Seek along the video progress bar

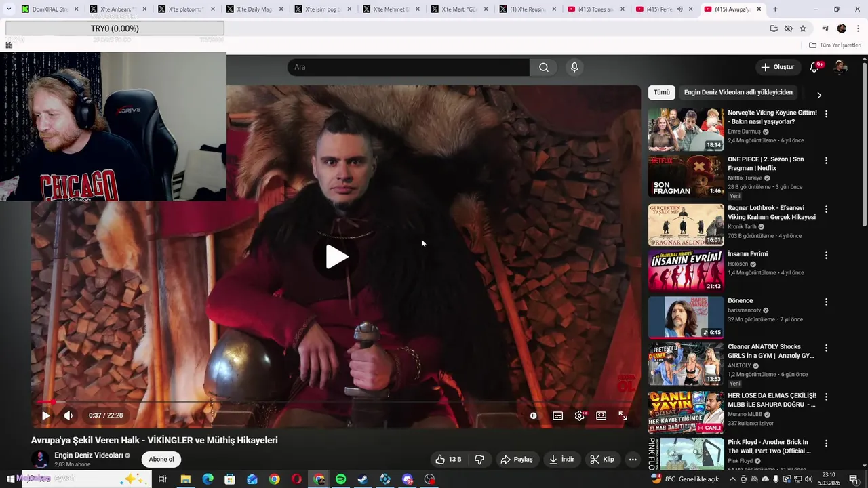pos(336,402)
